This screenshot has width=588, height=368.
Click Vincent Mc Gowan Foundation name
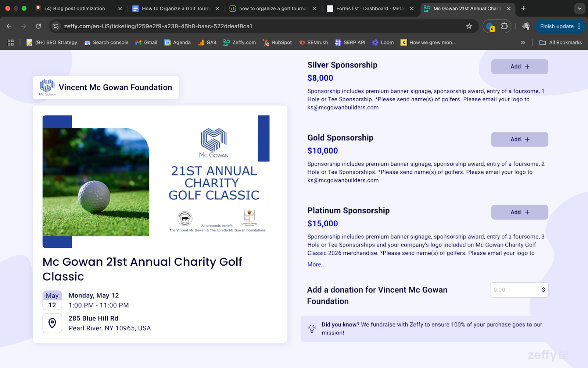[115, 88]
